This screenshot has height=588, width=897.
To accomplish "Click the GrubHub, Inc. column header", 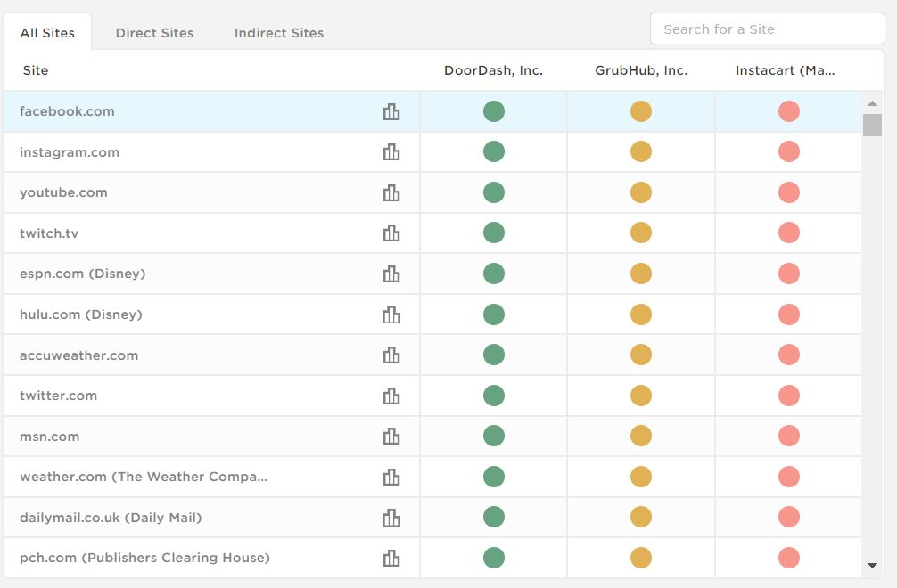I will (x=641, y=70).
